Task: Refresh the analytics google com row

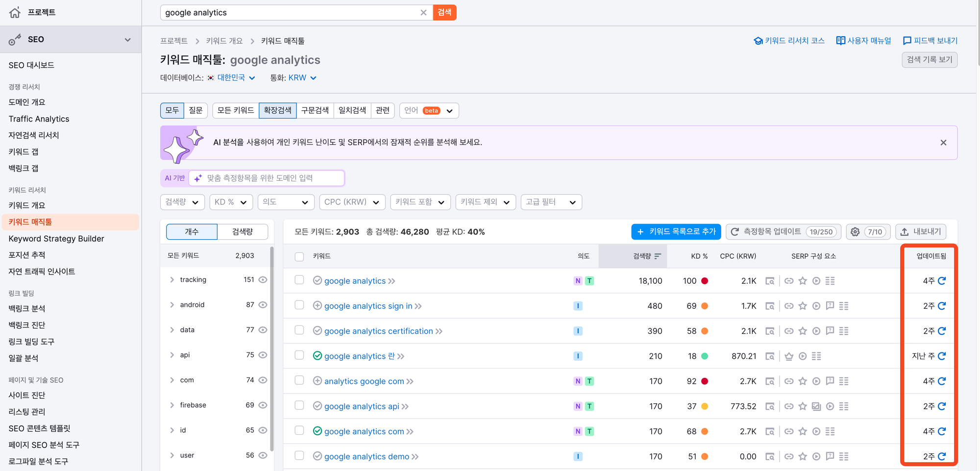Action: 942,381
